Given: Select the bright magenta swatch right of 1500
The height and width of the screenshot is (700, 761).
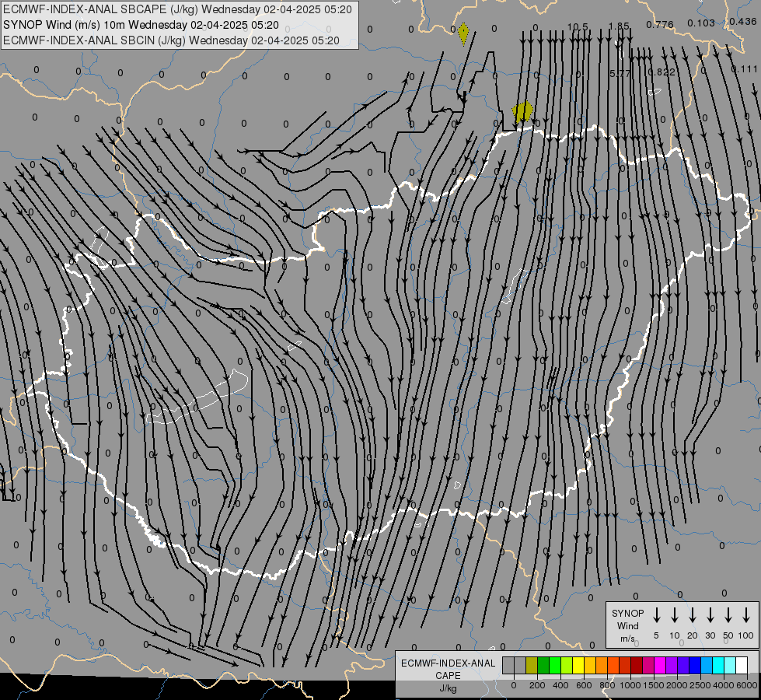Looking at the screenshot, I should point(660,665).
